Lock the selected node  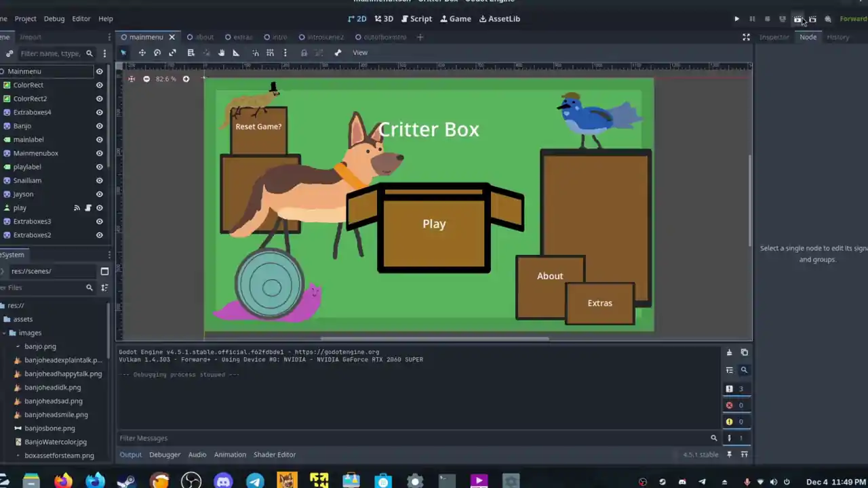(304, 53)
